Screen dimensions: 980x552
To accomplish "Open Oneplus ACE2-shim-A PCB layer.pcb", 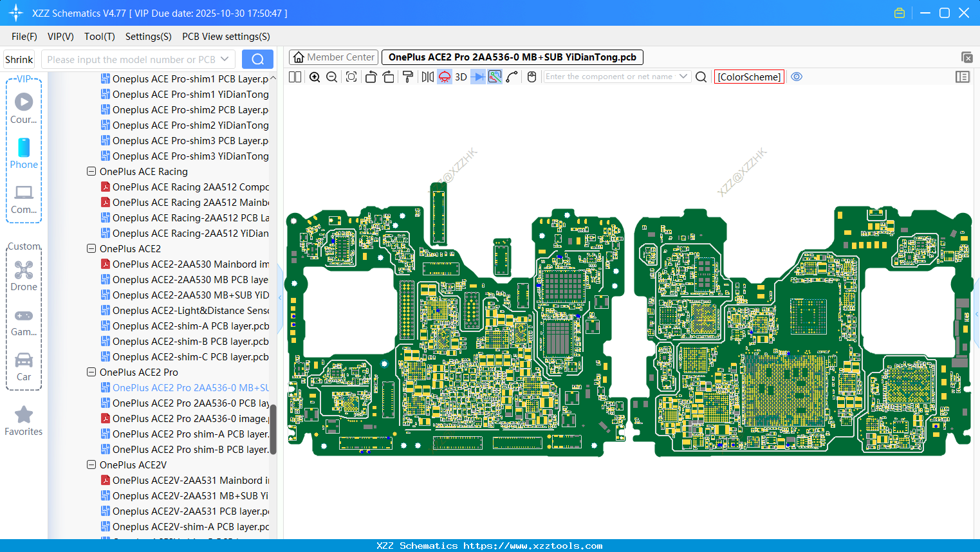I will pyautogui.click(x=185, y=326).
